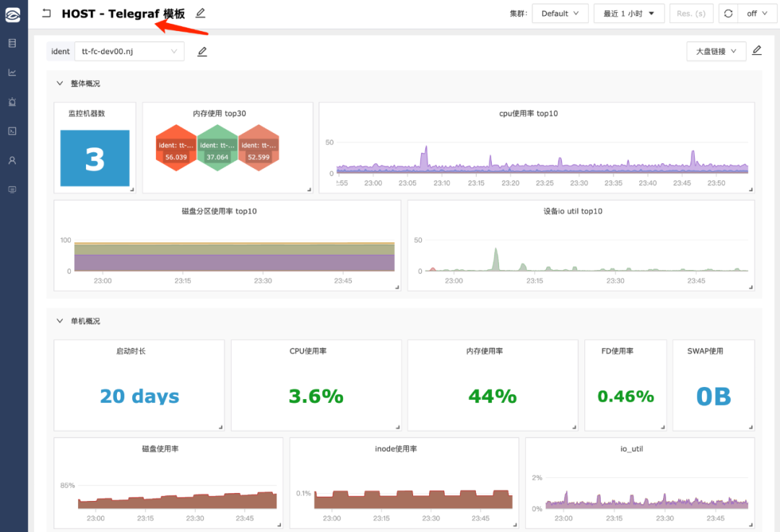Click the back arrow beside HOST title
780x532 pixels.
(46, 14)
